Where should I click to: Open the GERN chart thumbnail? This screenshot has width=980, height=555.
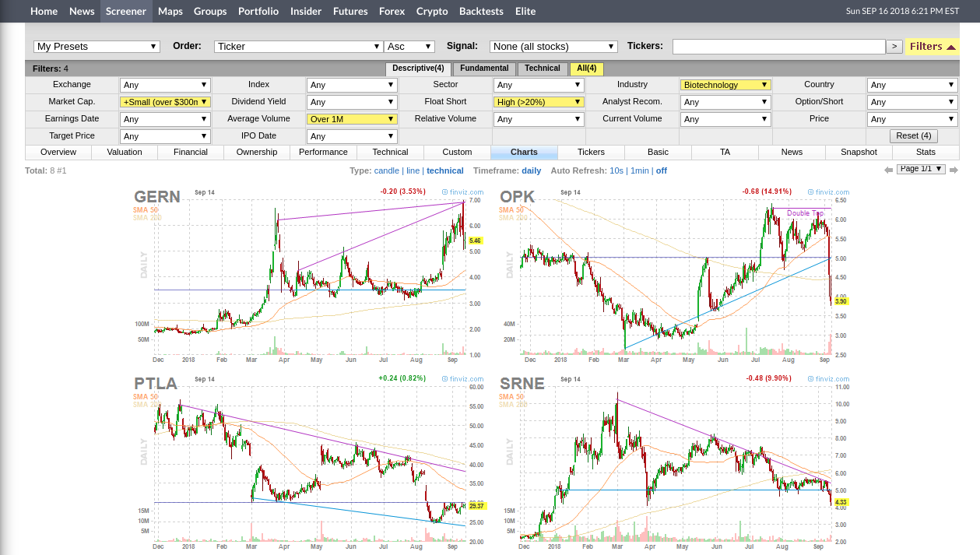click(x=308, y=276)
